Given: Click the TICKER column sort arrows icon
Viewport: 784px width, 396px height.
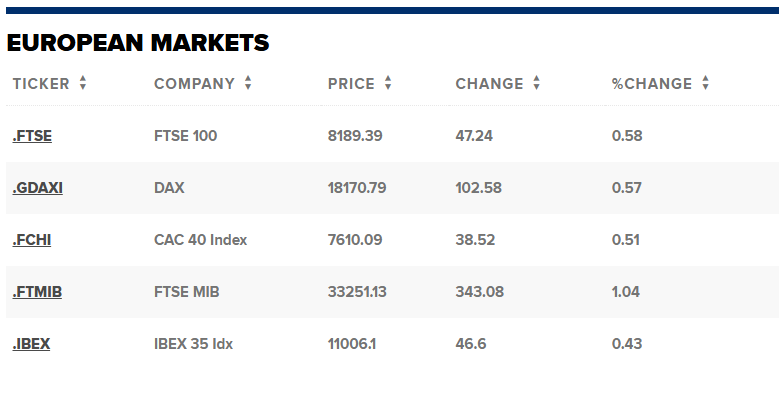Looking at the screenshot, I should pos(83,83).
